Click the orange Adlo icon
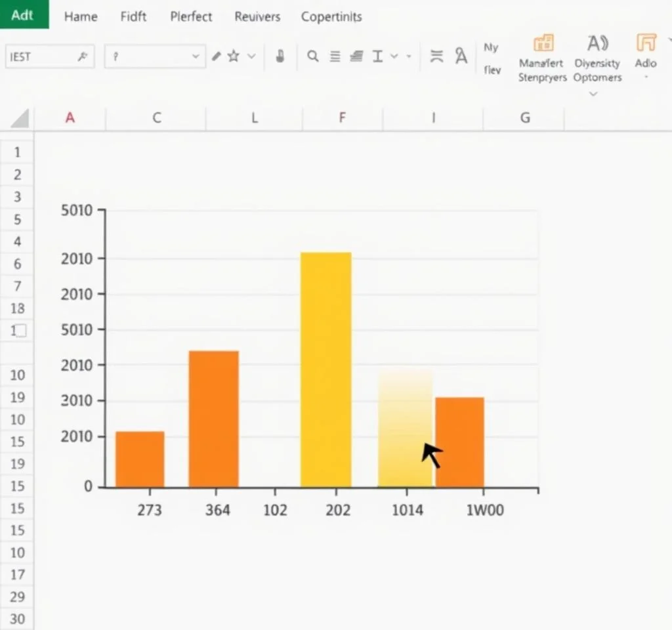This screenshot has height=630, width=672. [646, 43]
